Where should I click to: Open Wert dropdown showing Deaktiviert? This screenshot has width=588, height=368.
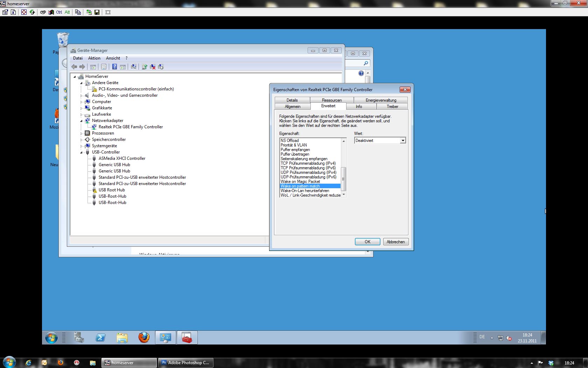click(x=403, y=141)
